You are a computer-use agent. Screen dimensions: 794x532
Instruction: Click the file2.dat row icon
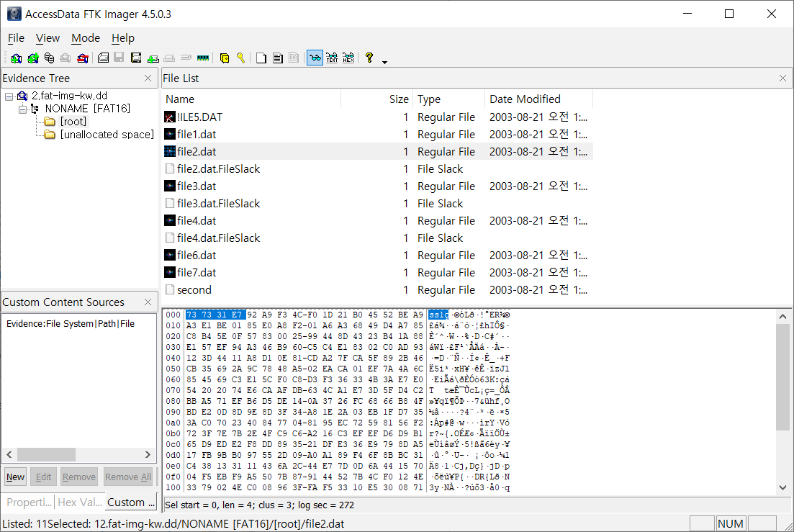(170, 151)
